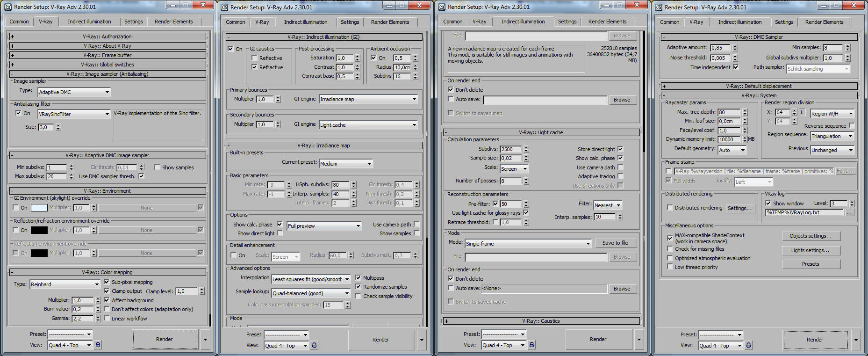
Task: Open Primary bounces GI engine dropdown
Action: point(368,99)
